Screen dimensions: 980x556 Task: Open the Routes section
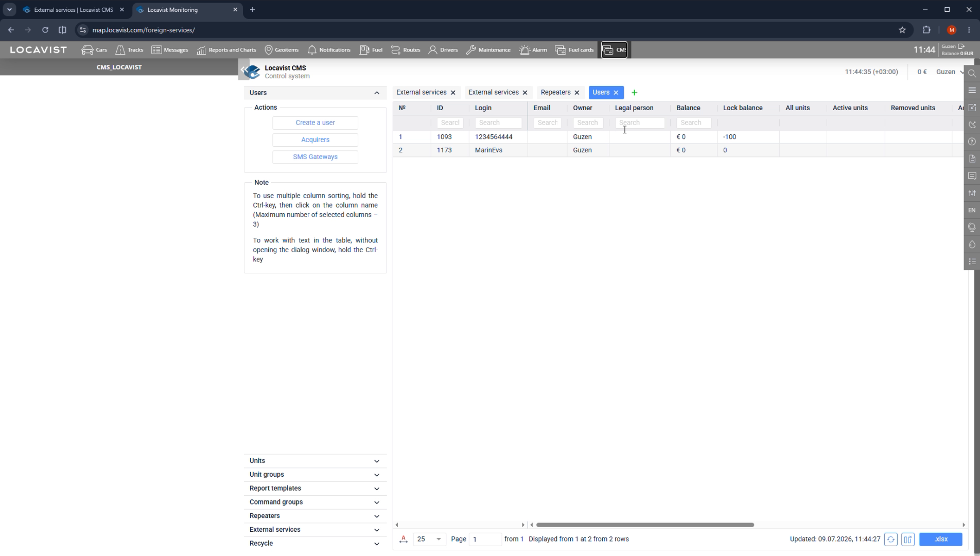(x=405, y=50)
